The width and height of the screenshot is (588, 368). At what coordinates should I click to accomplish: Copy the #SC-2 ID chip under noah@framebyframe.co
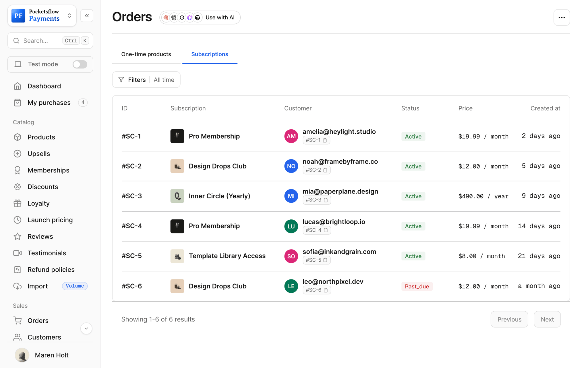click(316, 170)
